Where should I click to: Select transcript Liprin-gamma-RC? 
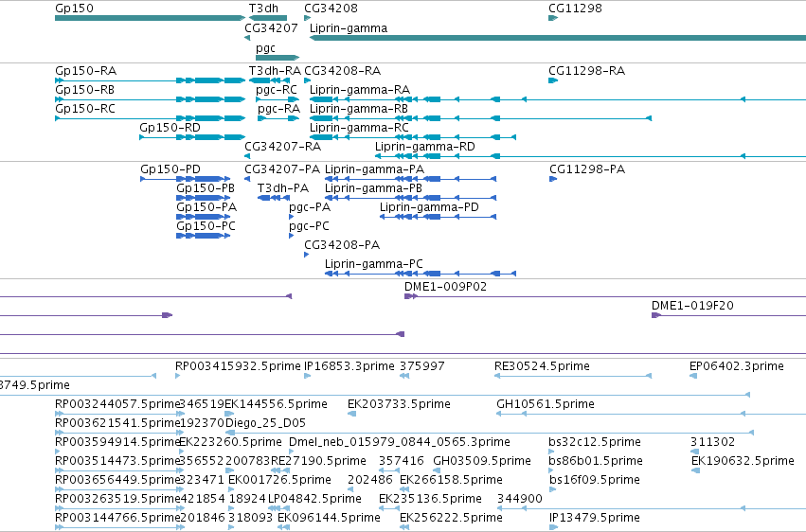pos(413,137)
